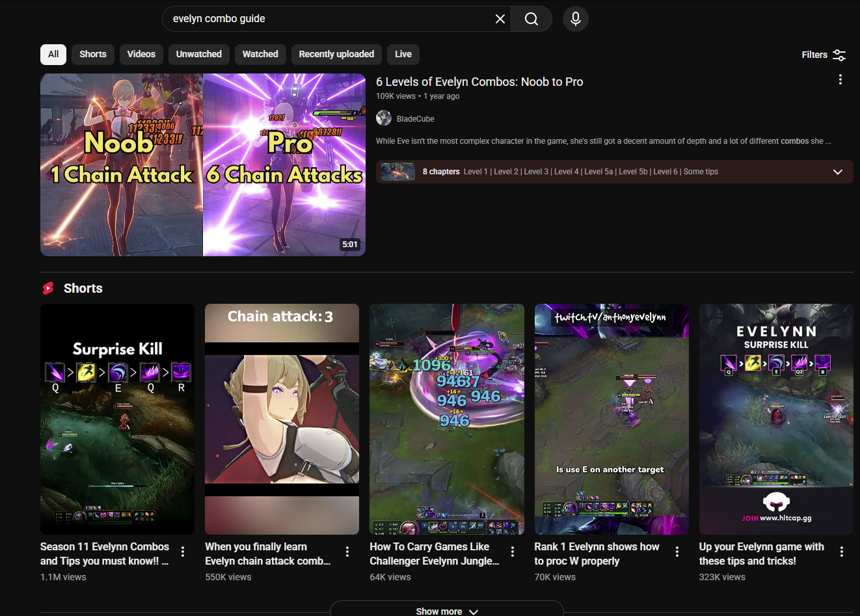Click the '1.1M views' count
Image resolution: width=860 pixels, height=616 pixels.
point(63,577)
